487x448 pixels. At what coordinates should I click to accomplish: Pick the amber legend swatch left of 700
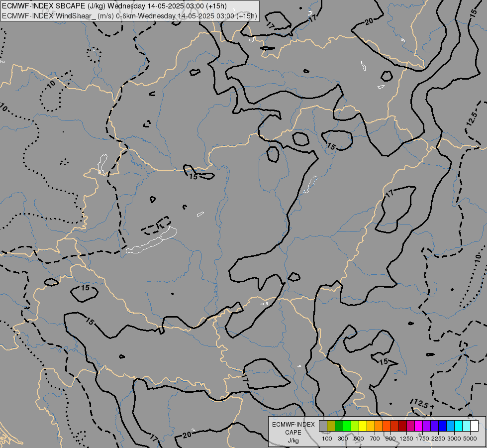tap(371, 426)
